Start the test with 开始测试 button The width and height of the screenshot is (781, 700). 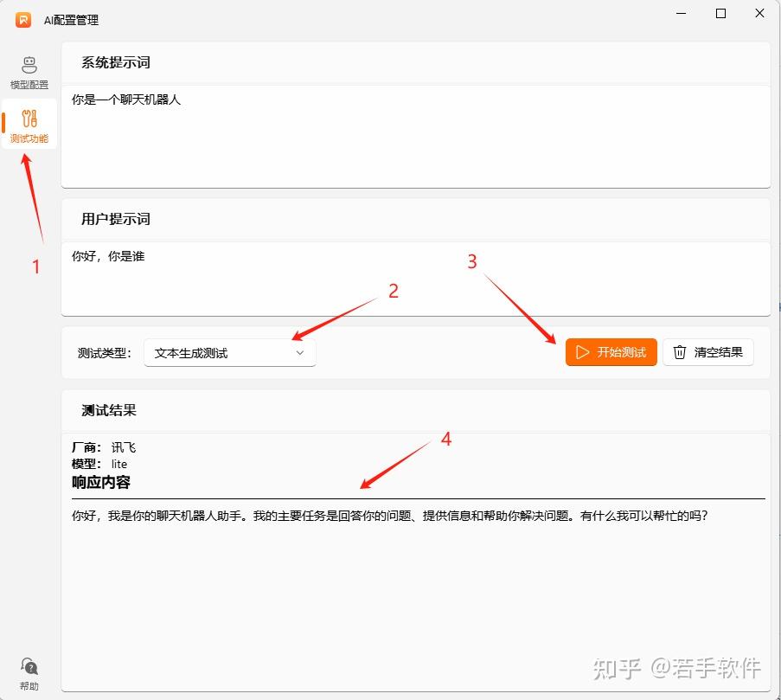611,352
